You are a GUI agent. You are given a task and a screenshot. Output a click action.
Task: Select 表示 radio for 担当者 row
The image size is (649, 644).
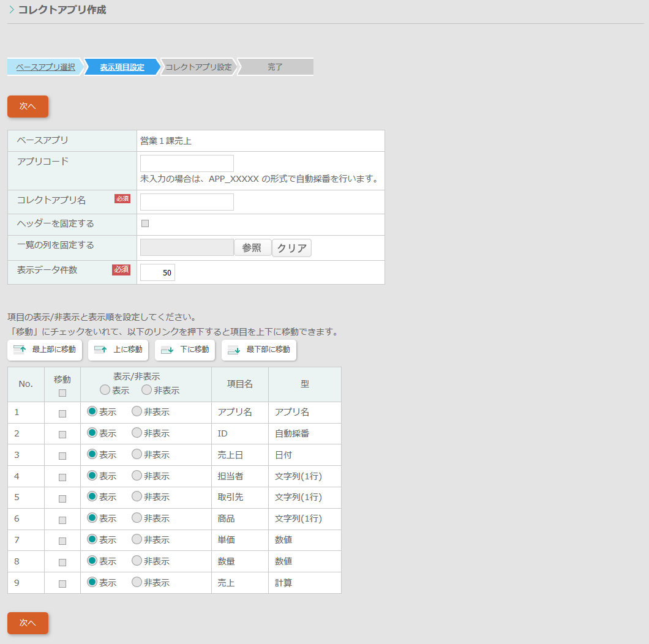pyautogui.click(x=92, y=476)
